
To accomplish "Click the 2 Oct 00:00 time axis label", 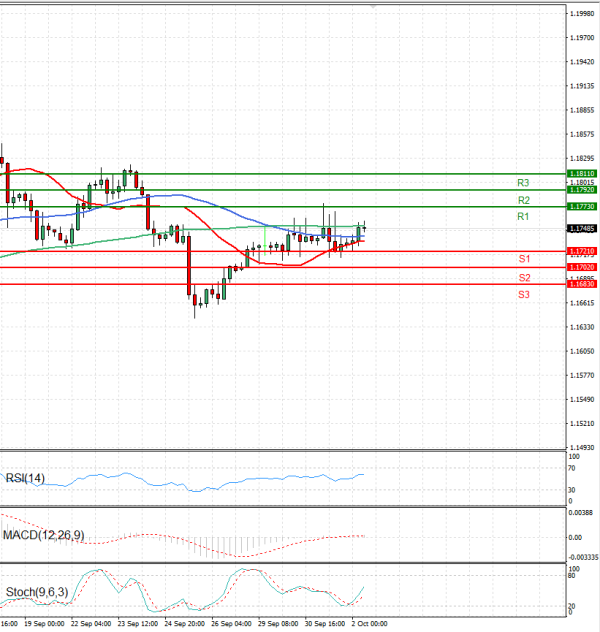I will [x=368, y=623].
